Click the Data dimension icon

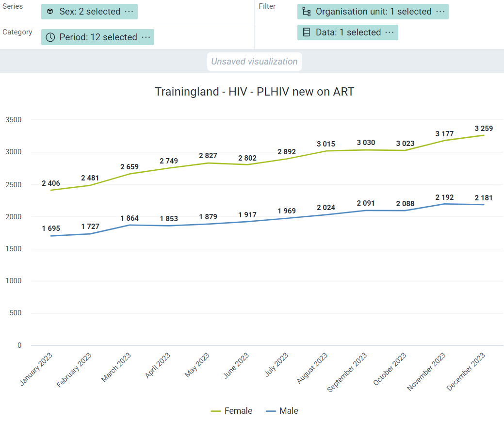point(306,33)
